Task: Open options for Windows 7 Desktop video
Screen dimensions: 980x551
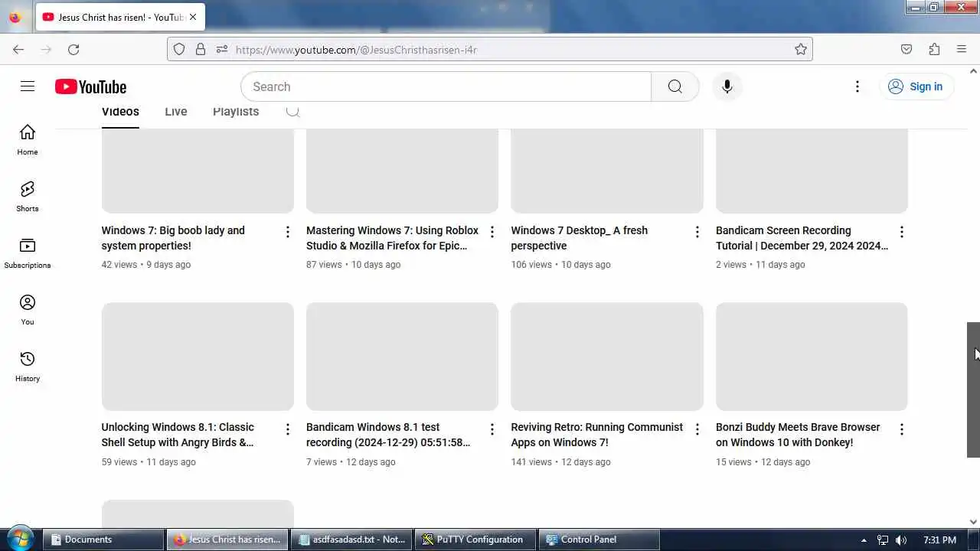Action: pyautogui.click(x=697, y=232)
